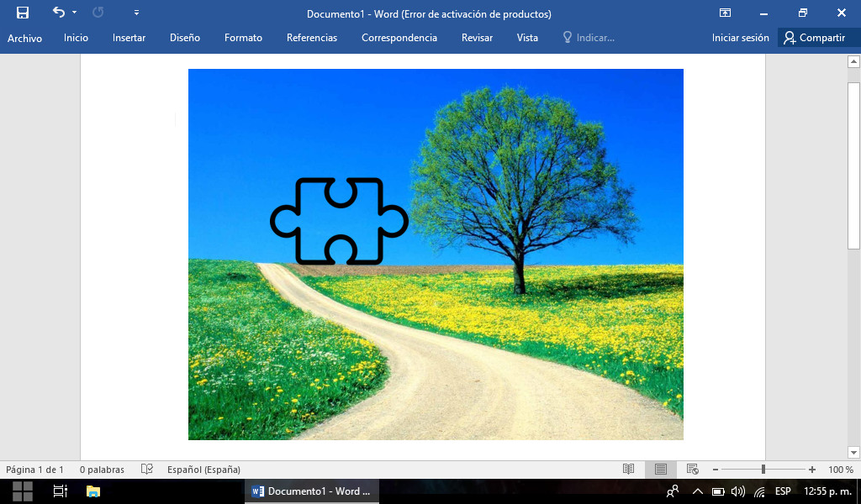Click the Iniciar sesión link
Image resolution: width=861 pixels, height=504 pixels.
pyautogui.click(x=739, y=38)
